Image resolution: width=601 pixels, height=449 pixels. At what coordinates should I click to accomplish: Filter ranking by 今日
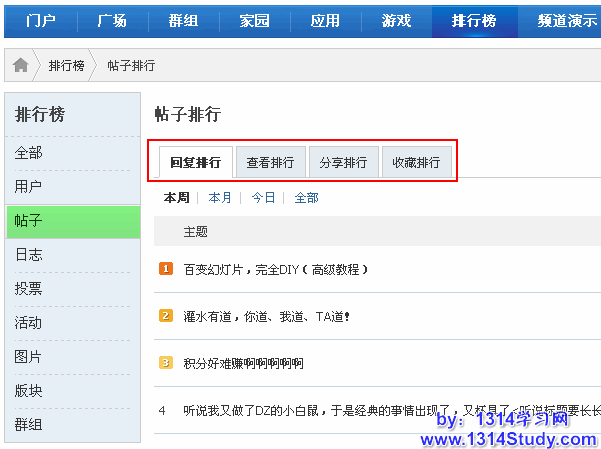[x=263, y=198]
